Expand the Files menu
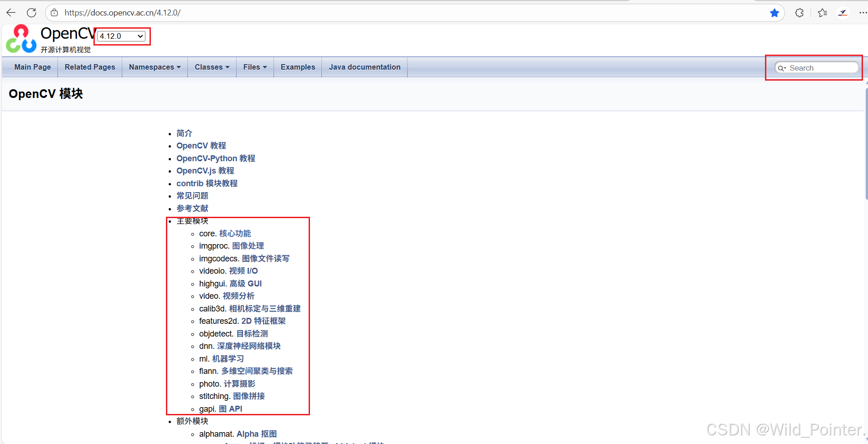Image resolution: width=868 pixels, height=444 pixels. [255, 67]
